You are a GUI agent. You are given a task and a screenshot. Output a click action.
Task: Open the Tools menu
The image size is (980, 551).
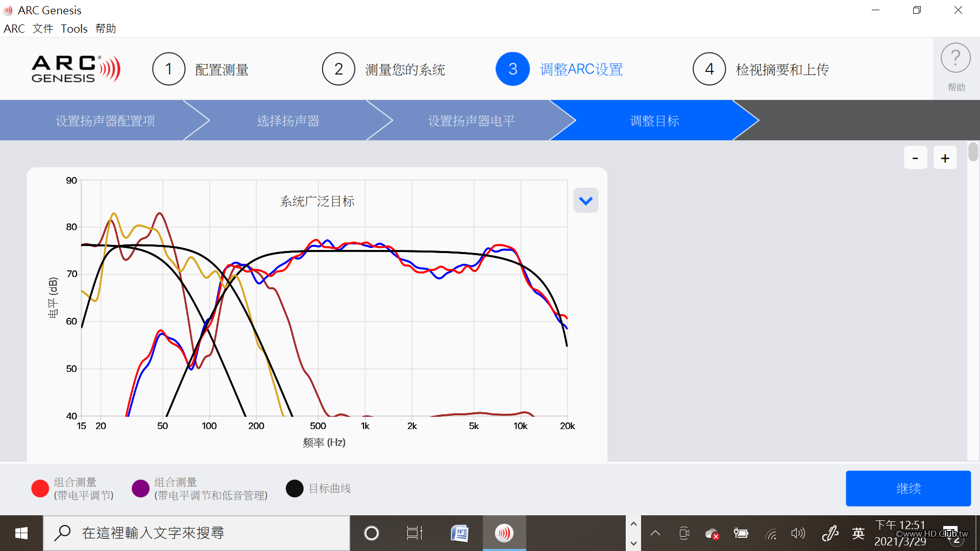coord(74,29)
